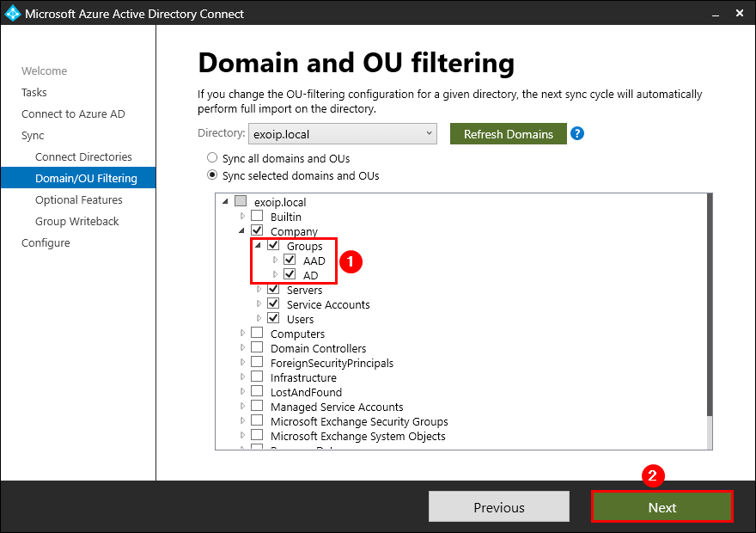Click the blue help question mark icon
The height and width of the screenshot is (533, 756).
pos(577,134)
